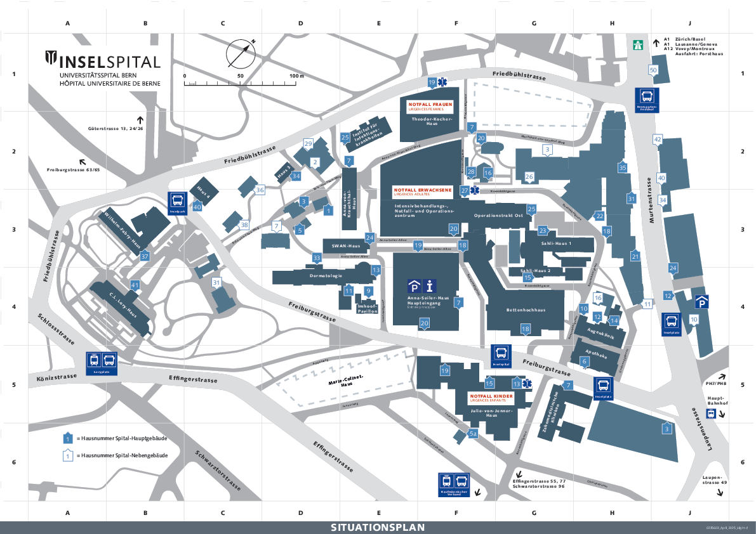Viewport: 756px width, 534px height.
Task: Select the Loryplatz tram and bus stop icon
Action: (102, 363)
